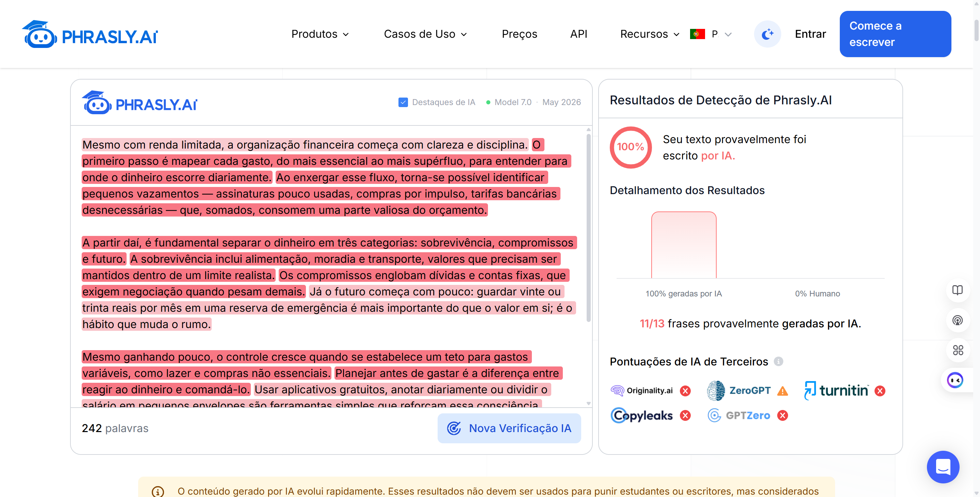Click the 100% circular score indicator
980x497 pixels.
coord(631,147)
